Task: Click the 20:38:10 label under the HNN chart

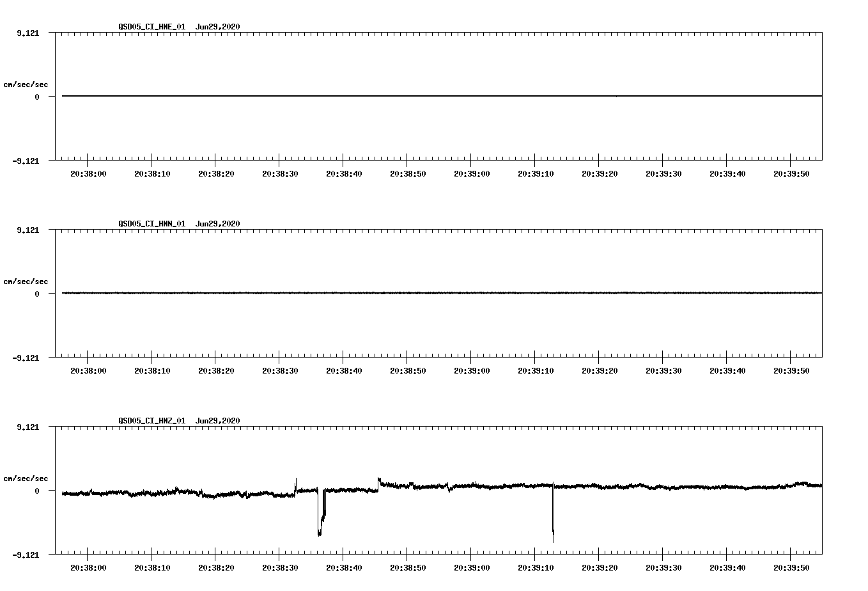Action: point(152,371)
